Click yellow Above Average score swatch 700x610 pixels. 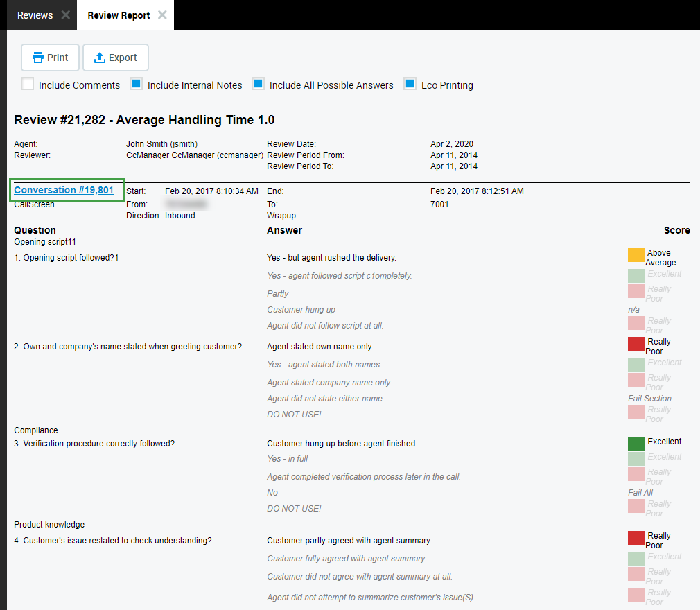click(x=636, y=255)
